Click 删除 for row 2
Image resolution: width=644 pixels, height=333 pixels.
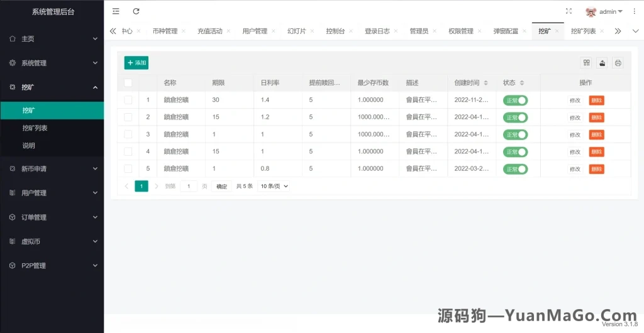tap(596, 117)
